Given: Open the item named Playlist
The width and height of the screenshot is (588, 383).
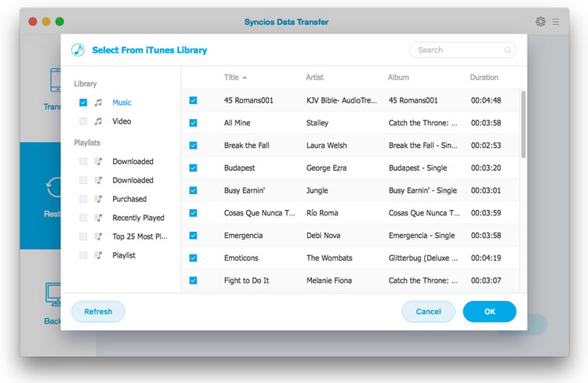Looking at the screenshot, I should pos(124,255).
